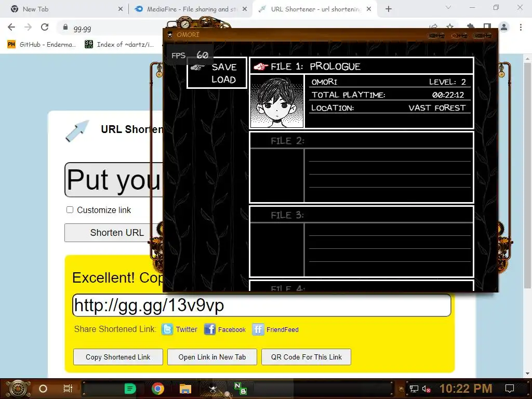Open the GitHub Enderma bookmark
Image resolution: width=532 pixels, height=399 pixels.
tap(42, 45)
